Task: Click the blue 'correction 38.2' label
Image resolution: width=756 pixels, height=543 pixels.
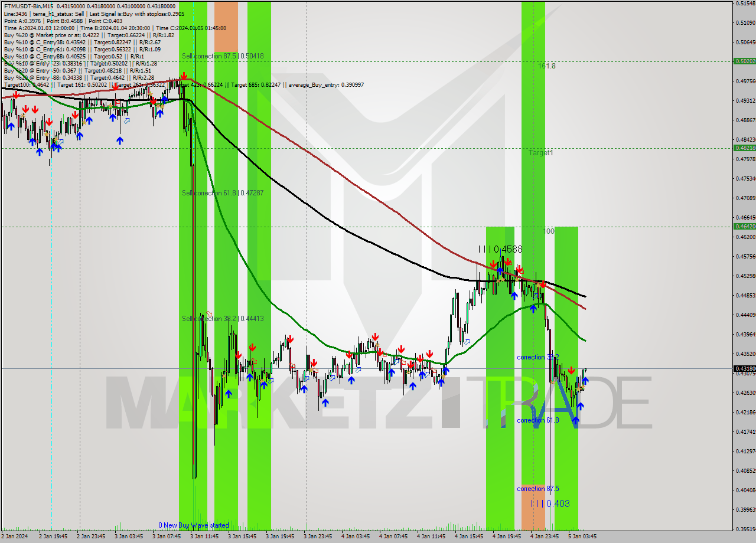Action: click(538, 357)
